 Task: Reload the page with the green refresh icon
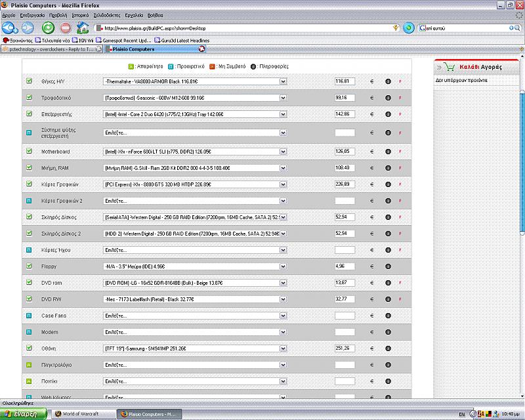[x=48, y=28]
